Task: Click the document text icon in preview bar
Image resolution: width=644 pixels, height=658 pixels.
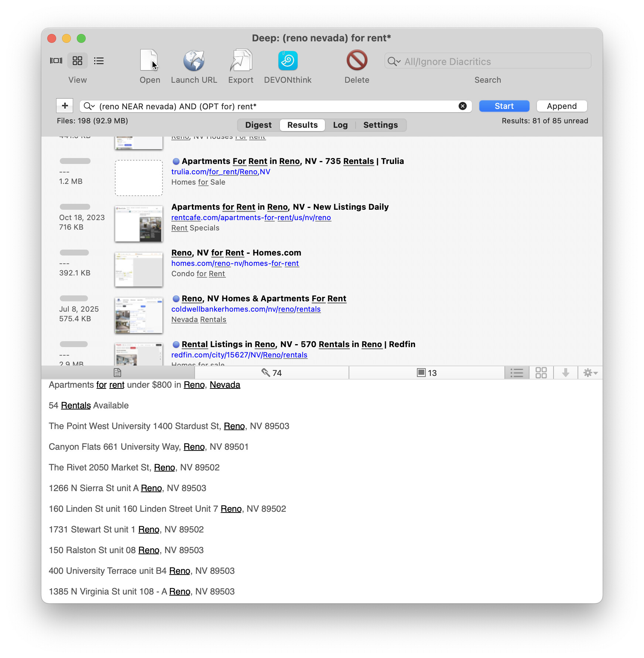Action: pos(117,373)
